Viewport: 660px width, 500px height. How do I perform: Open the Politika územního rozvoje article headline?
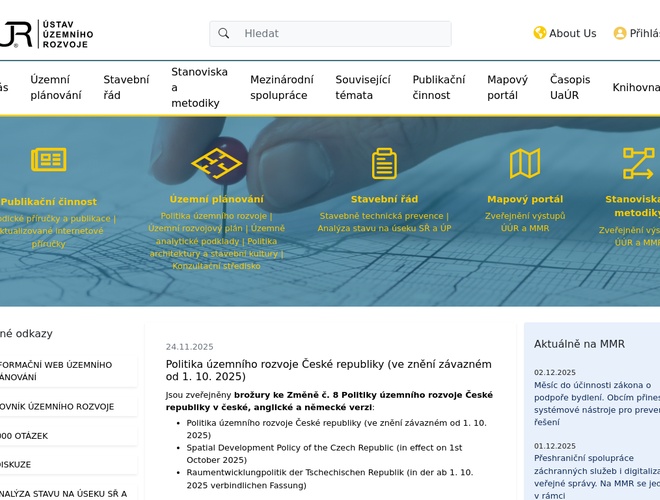[x=328, y=370]
